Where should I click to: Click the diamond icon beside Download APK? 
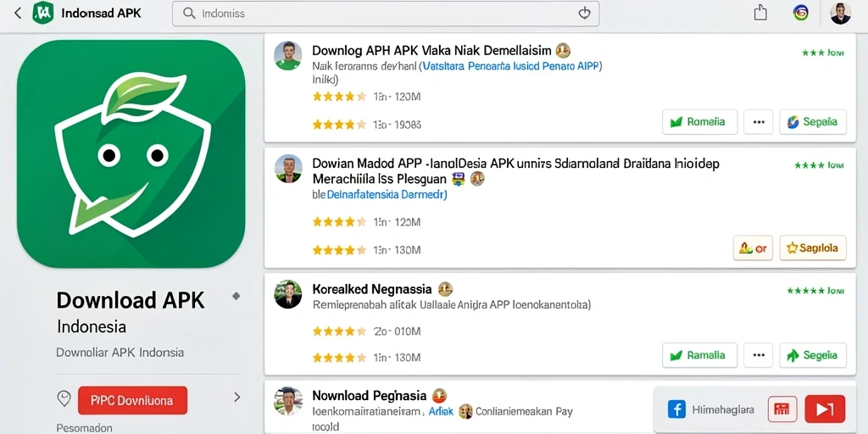[236, 296]
